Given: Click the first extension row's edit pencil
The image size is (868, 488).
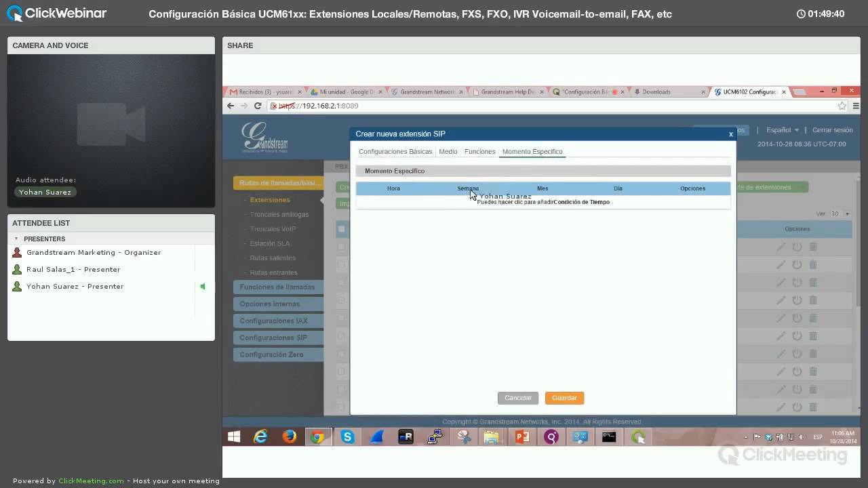Looking at the screenshot, I should pos(781,247).
